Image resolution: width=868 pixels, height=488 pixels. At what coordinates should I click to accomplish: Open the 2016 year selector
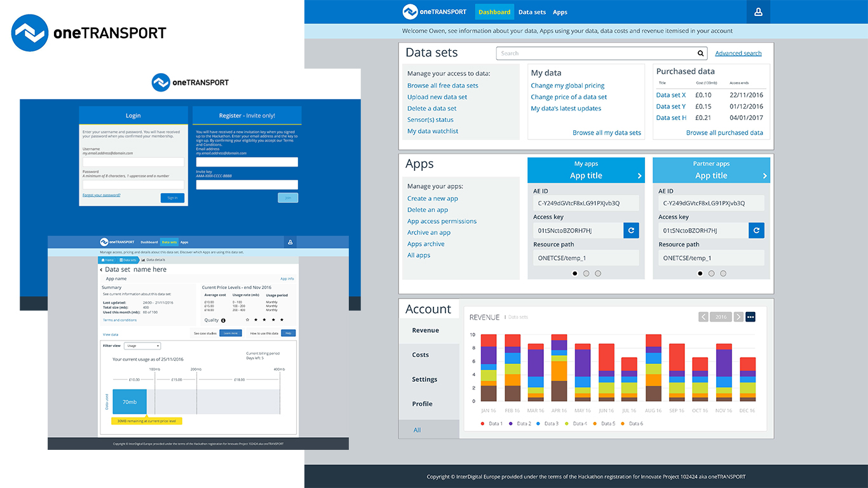721,316
